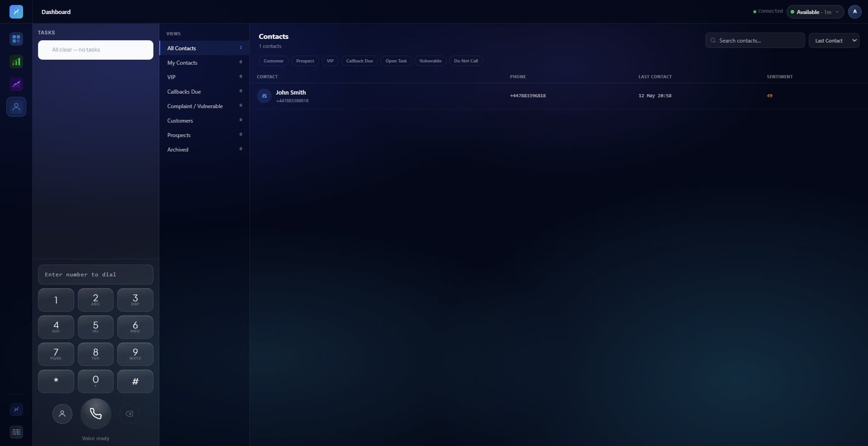The width and height of the screenshot is (868, 446).
Task: Open the purple trend line icon
Action: point(16,84)
